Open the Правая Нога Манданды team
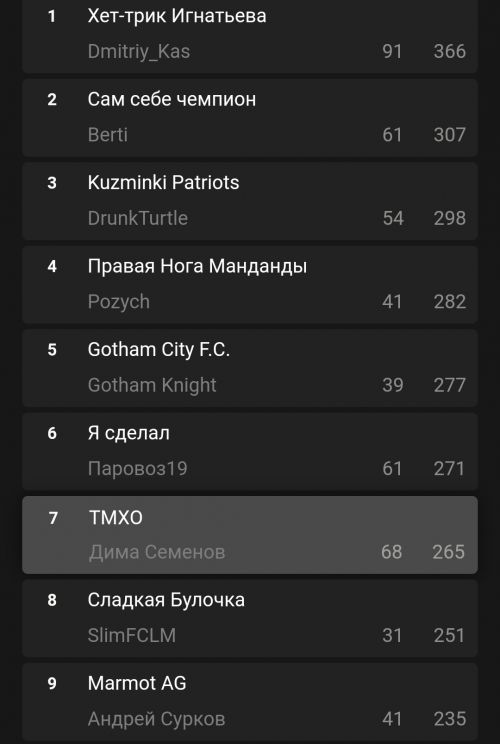 (197, 266)
